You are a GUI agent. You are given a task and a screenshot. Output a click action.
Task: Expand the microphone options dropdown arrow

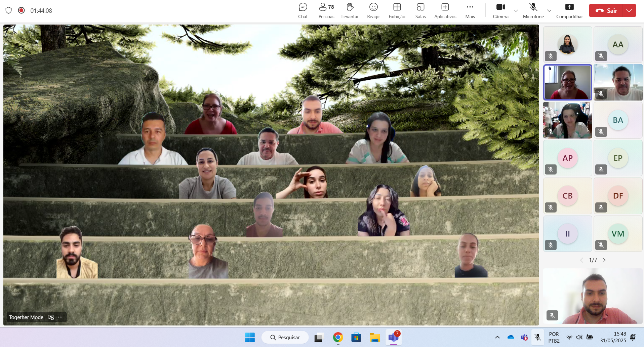(x=549, y=11)
